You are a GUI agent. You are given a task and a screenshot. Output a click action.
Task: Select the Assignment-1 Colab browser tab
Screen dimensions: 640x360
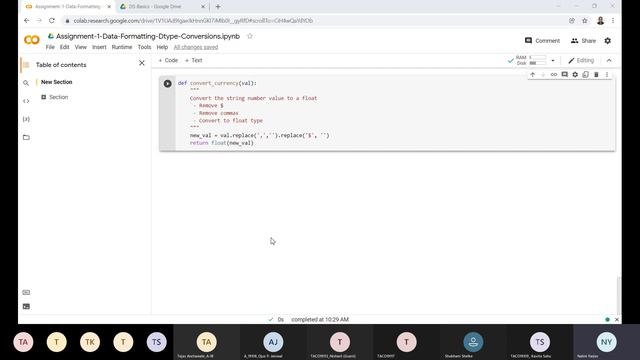68,7
